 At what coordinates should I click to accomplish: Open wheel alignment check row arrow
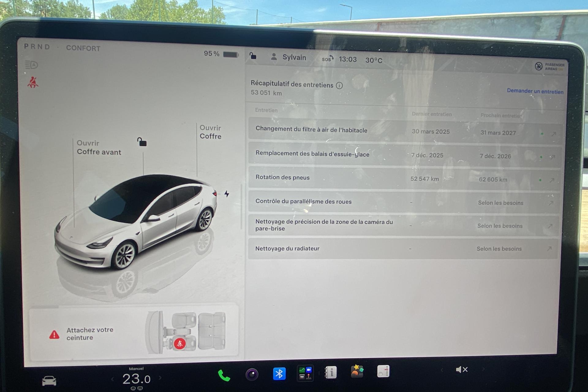[551, 203]
